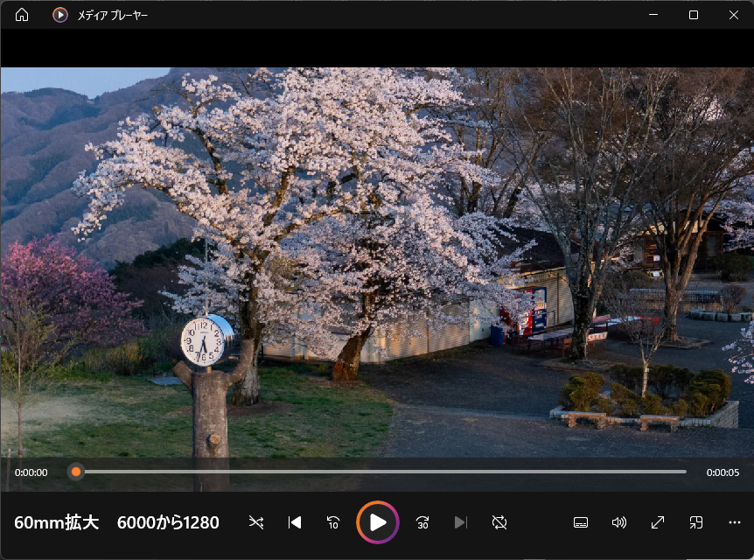The width and height of the screenshot is (754, 560).
Task: Go to Home via house icon
Action: pos(22,15)
